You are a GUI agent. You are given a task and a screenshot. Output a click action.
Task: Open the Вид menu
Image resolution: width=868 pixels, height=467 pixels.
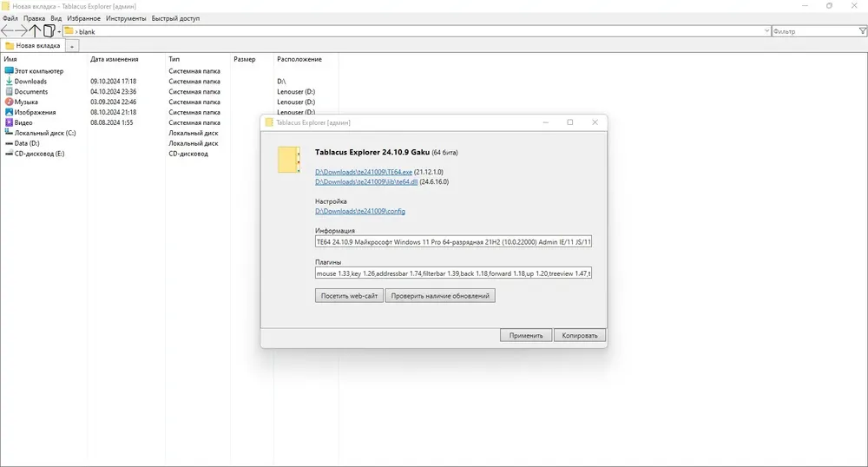coord(56,18)
